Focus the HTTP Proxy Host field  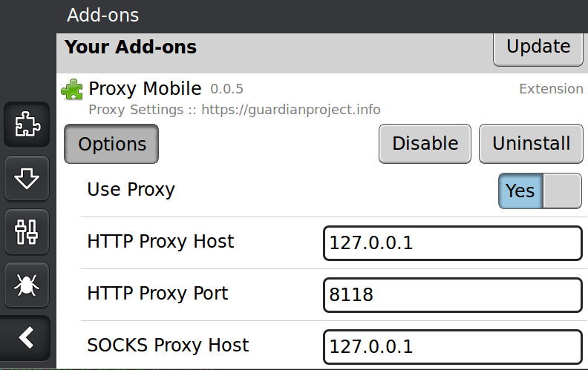coord(453,242)
